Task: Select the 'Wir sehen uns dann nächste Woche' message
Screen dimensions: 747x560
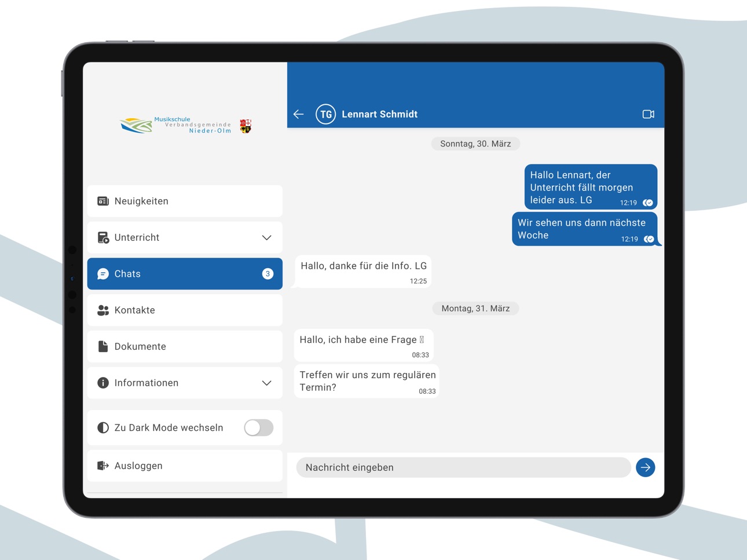Action: [585, 229]
